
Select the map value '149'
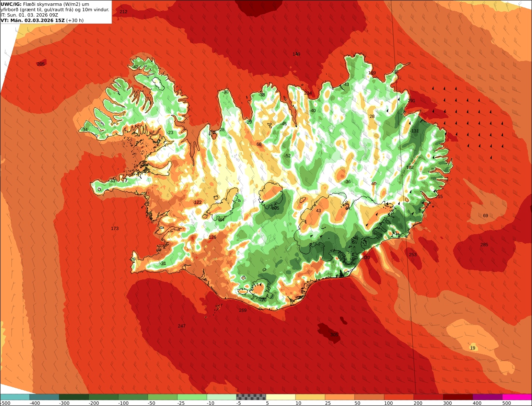pyautogui.click(x=296, y=54)
